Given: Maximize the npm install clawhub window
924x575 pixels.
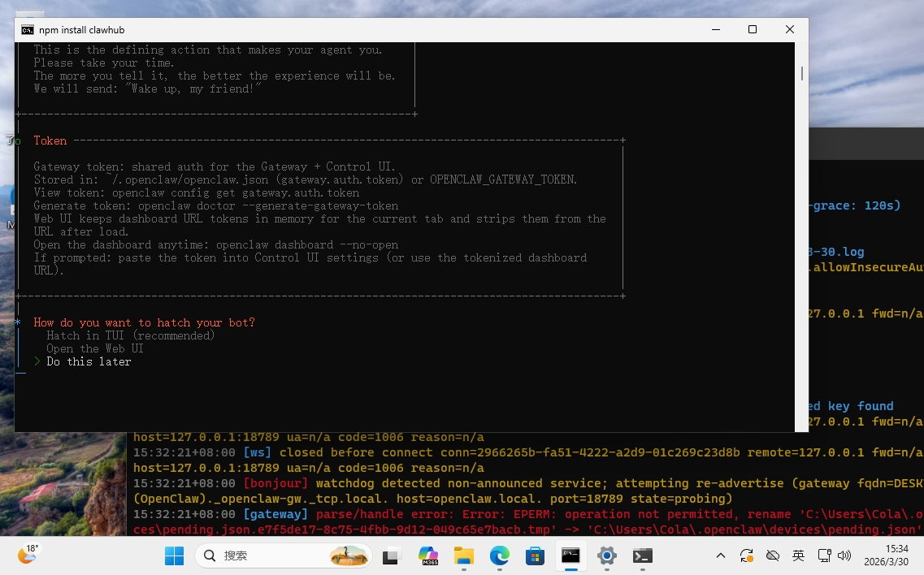Looking at the screenshot, I should [x=753, y=29].
